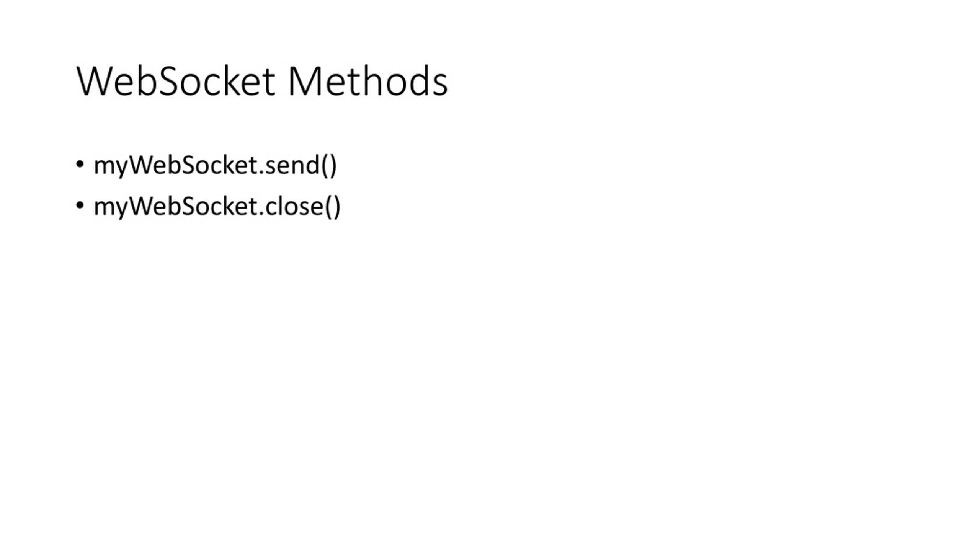This screenshot has height=551, width=980.
Task: Click the letter M of Methods
Action: point(304,81)
